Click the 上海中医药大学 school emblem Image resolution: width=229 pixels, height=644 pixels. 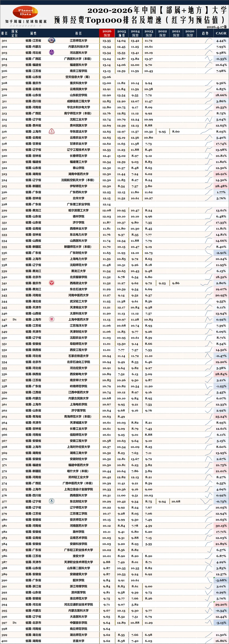[x=52, y=319]
